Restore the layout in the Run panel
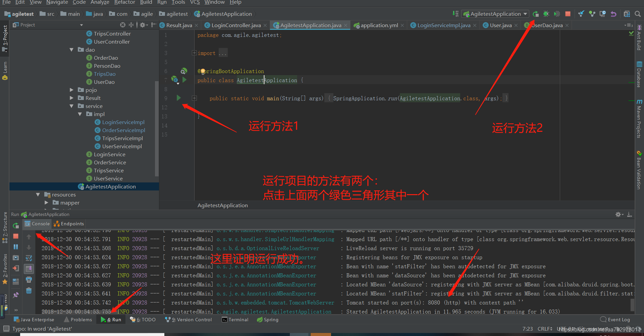Viewport: 644px width, 336px height. [16, 282]
